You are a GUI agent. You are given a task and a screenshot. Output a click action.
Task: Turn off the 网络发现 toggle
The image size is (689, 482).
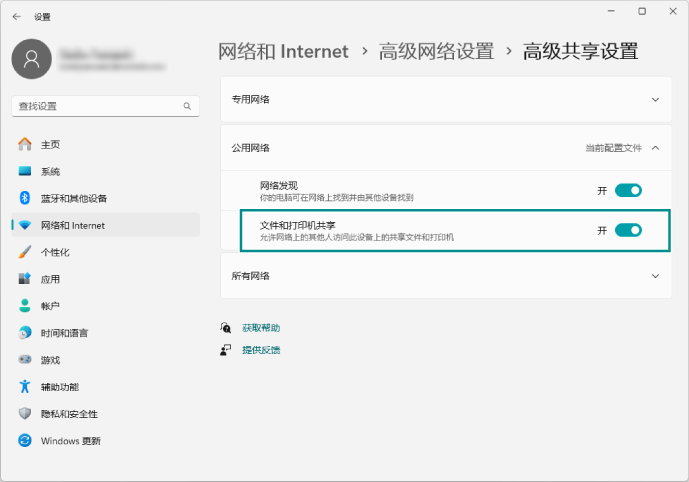point(628,190)
